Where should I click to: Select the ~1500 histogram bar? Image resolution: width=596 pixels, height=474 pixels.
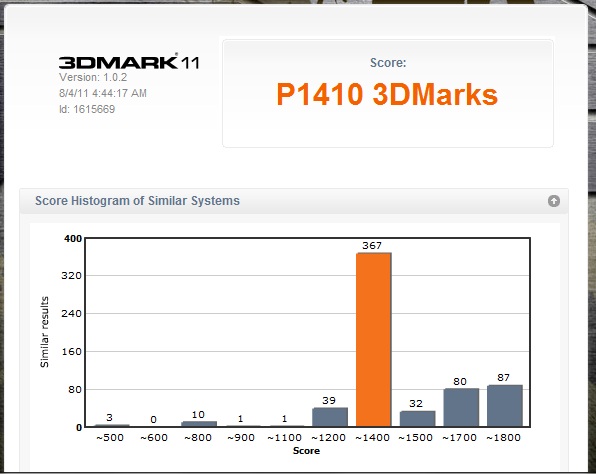click(417, 419)
